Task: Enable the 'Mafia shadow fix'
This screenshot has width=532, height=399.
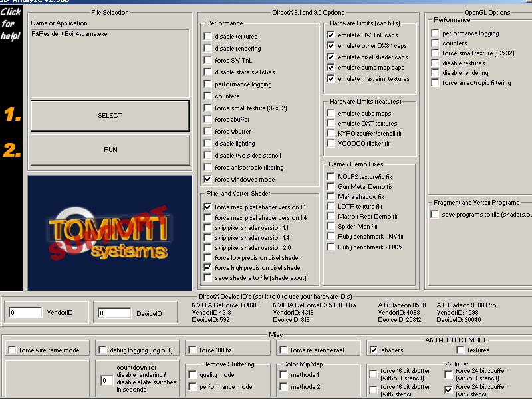Action: click(331, 196)
